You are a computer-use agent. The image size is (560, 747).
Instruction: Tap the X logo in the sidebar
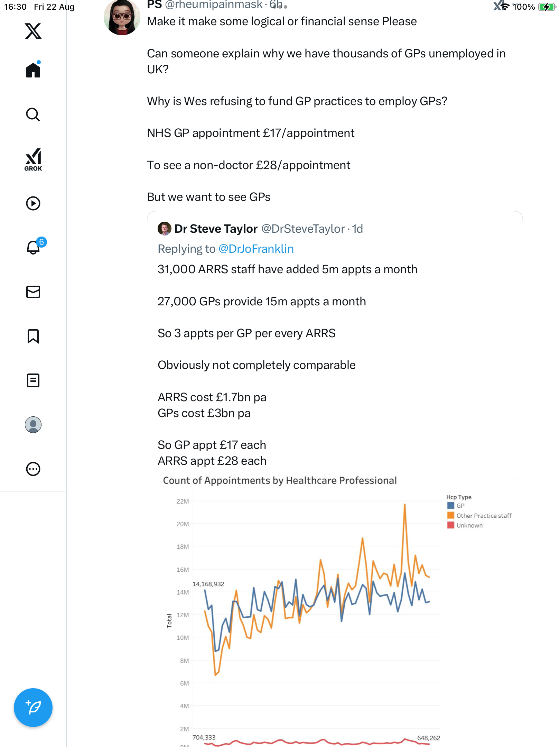pyautogui.click(x=33, y=31)
